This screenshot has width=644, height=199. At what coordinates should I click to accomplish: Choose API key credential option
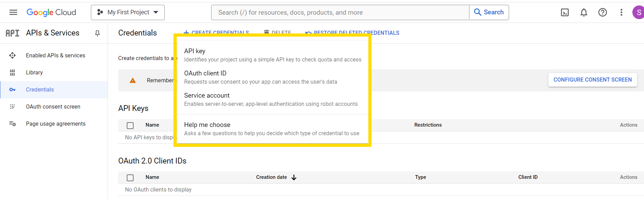pos(273,55)
